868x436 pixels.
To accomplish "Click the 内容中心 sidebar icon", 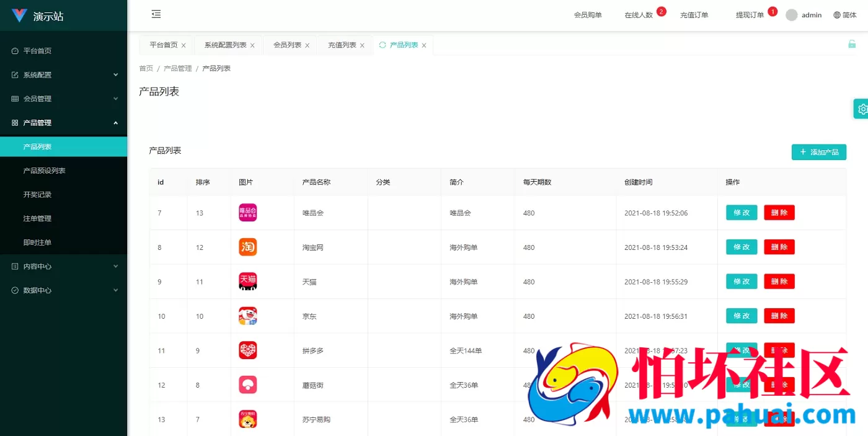I will [15, 266].
